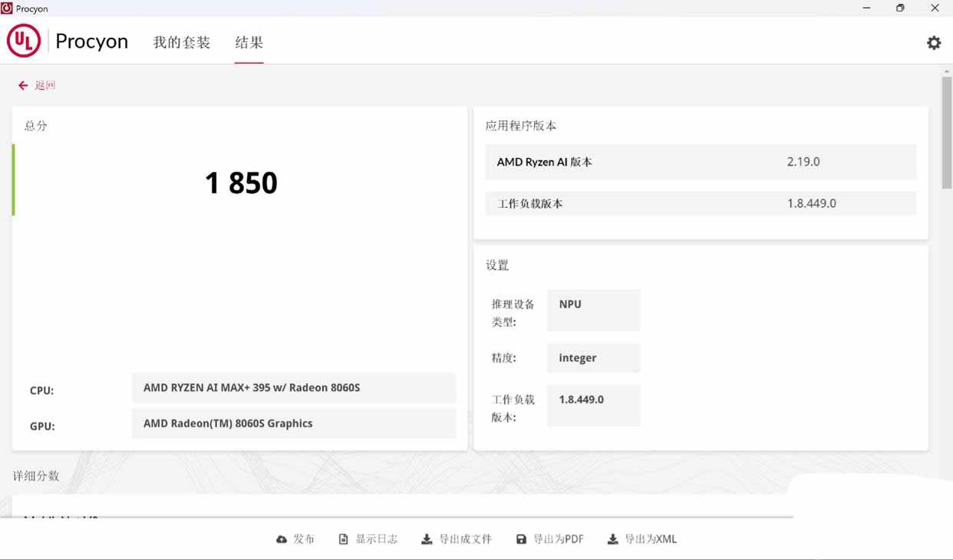
Task: Click the save icon for 导出为PDF
Action: coord(523,539)
